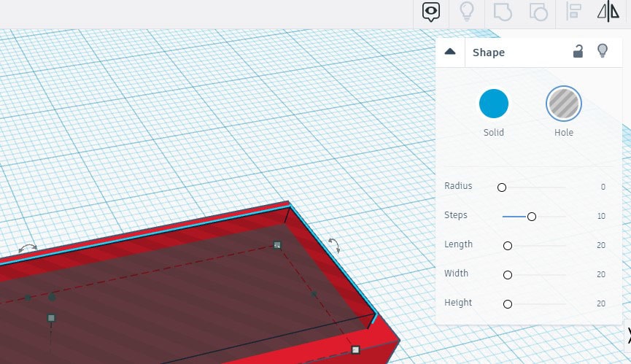This screenshot has width=631, height=364.
Task: Click the Shape panel title
Action: pos(488,53)
